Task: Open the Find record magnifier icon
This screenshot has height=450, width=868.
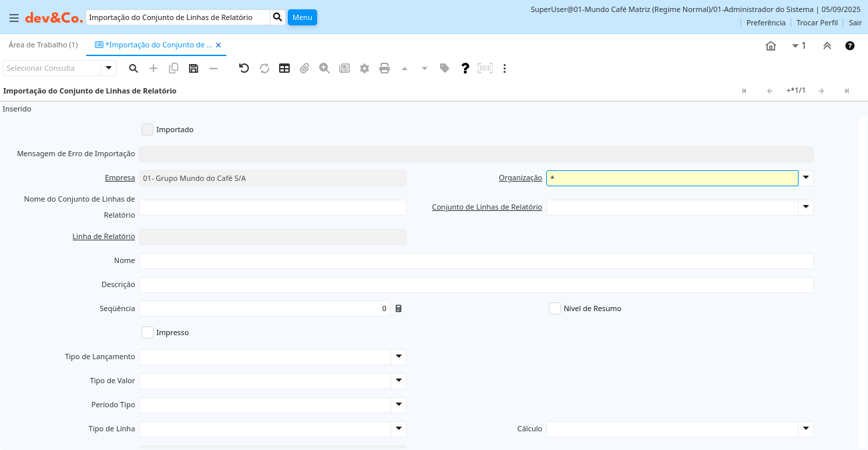Action: [134, 68]
